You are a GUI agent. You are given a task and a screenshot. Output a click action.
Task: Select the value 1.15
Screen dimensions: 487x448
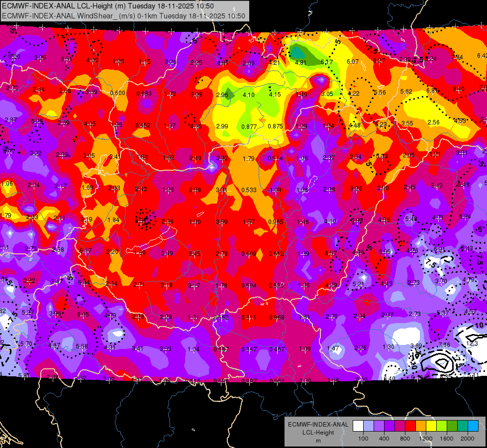[145, 62]
